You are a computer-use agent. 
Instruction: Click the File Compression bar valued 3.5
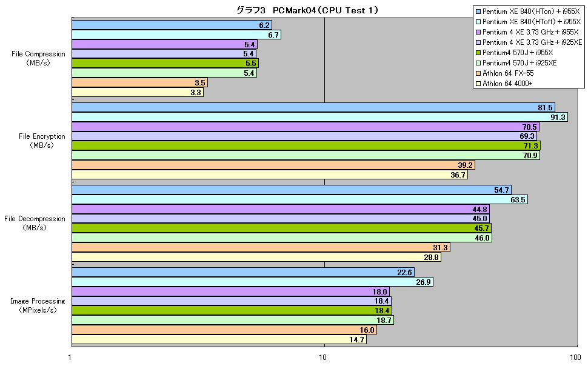139,82
